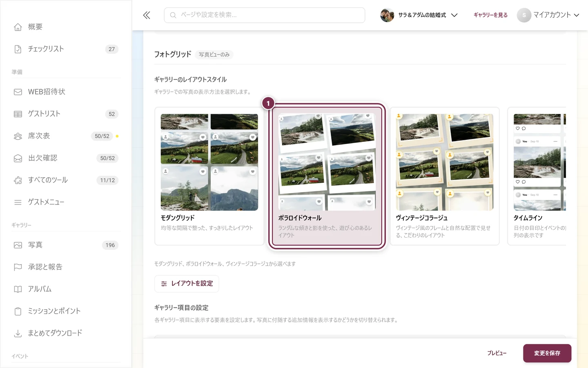The width and height of the screenshot is (588, 368).
Task: Click the 写真 count badge 196
Action: pos(110,245)
